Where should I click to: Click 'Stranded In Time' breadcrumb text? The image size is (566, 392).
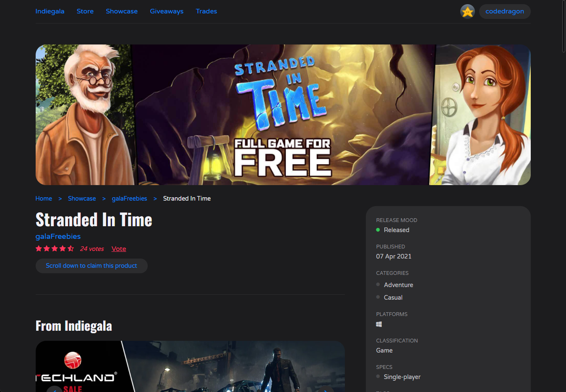(187, 199)
